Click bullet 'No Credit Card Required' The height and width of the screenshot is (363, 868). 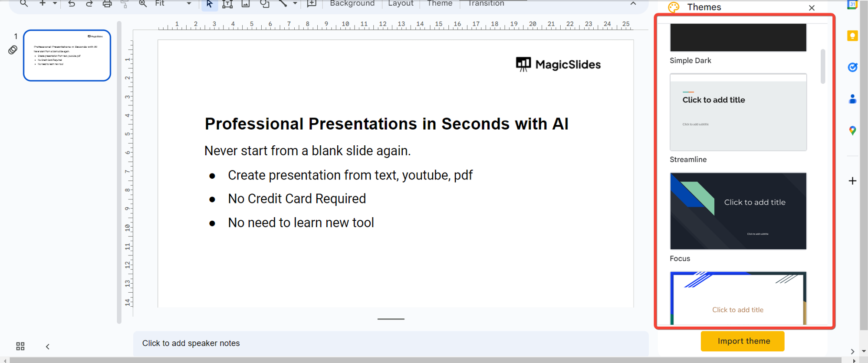coord(297,199)
